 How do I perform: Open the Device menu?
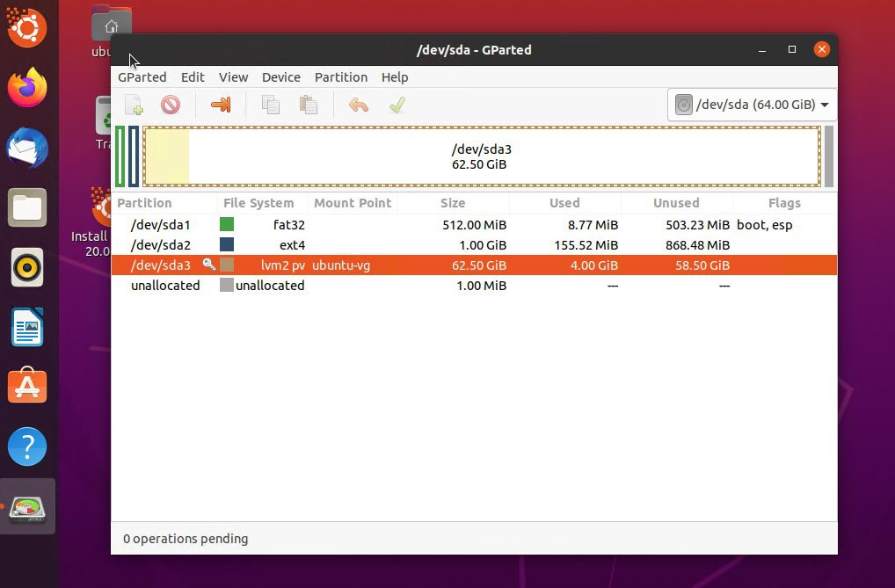tap(280, 77)
